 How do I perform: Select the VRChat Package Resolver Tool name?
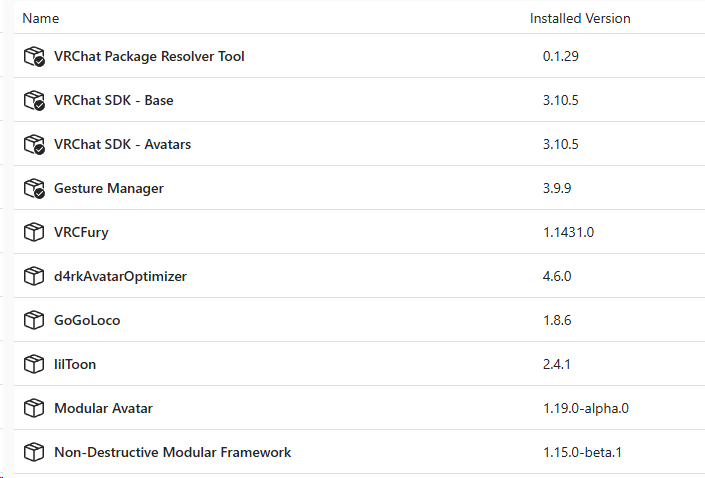click(149, 57)
